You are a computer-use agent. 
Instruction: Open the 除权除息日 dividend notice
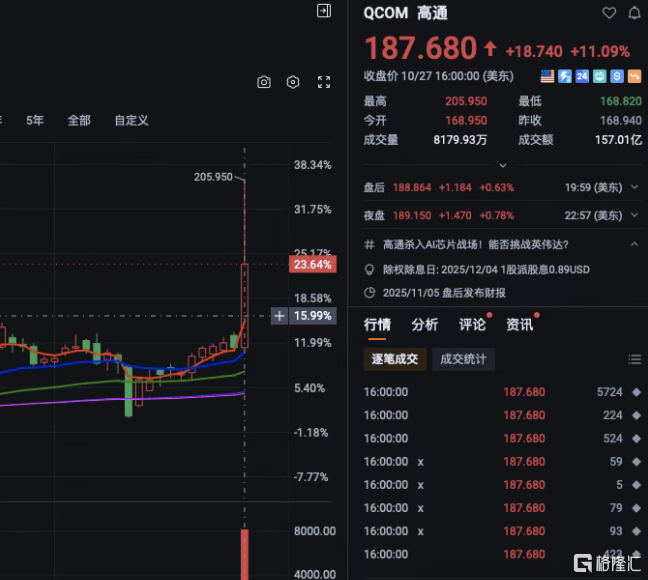point(486,270)
